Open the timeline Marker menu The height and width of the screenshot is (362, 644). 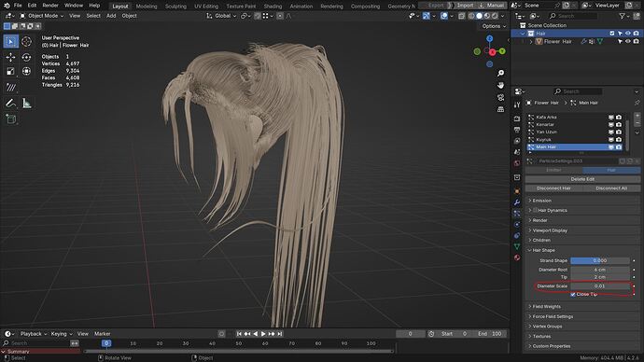coord(103,334)
